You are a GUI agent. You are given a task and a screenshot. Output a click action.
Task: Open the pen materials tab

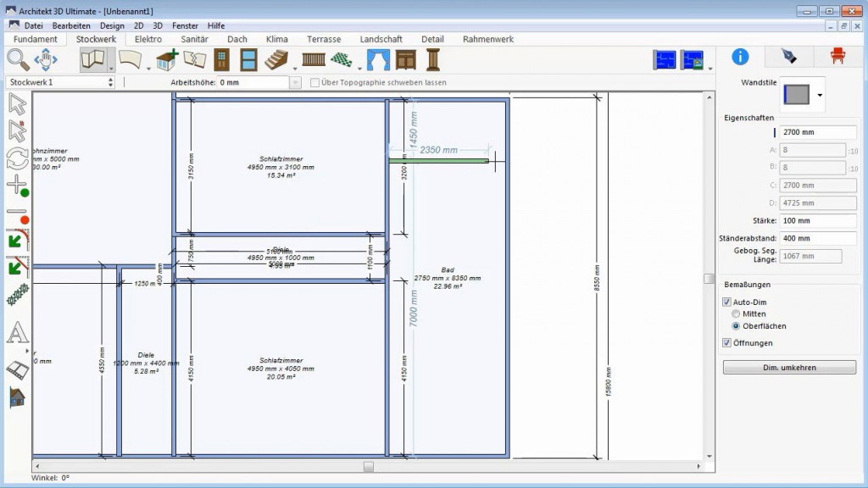(789, 57)
